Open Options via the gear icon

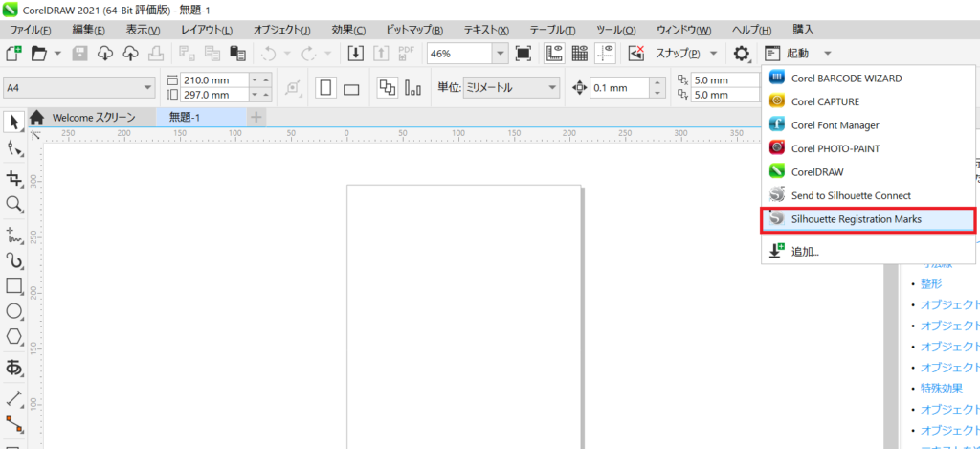tap(742, 54)
